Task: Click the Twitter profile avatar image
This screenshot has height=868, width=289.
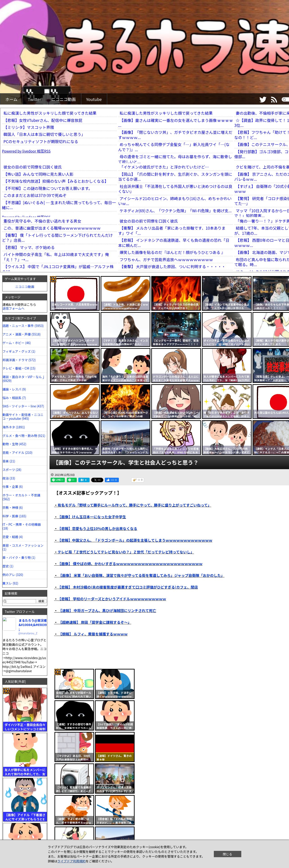Action: pos(9,624)
